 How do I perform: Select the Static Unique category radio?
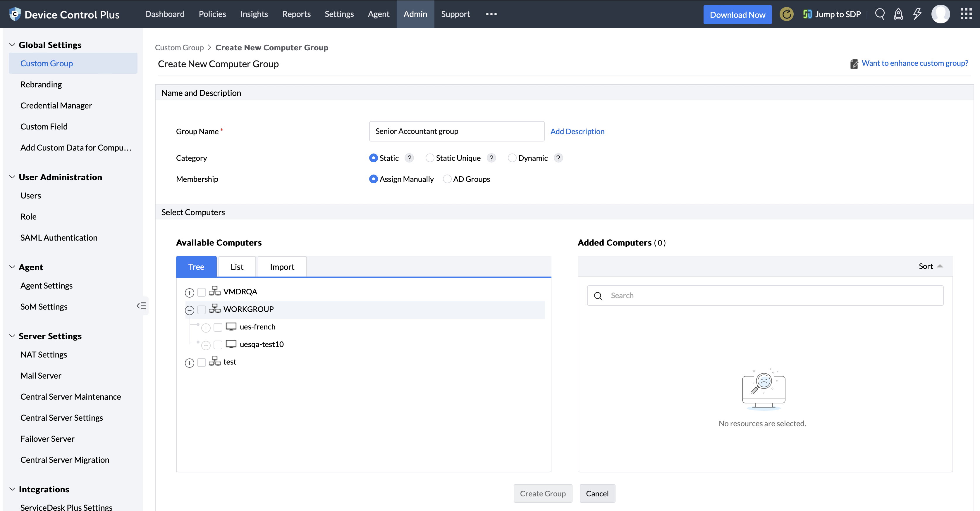click(429, 158)
